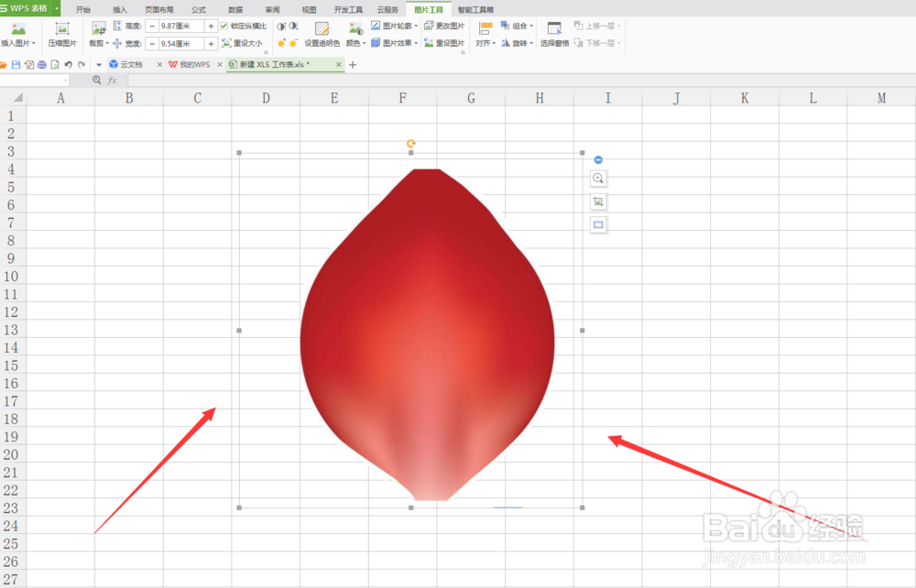Decrease brightness with the sun minus icon
This screenshot has width=916, height=588.
pyautogui.click(x=293, y=43)
